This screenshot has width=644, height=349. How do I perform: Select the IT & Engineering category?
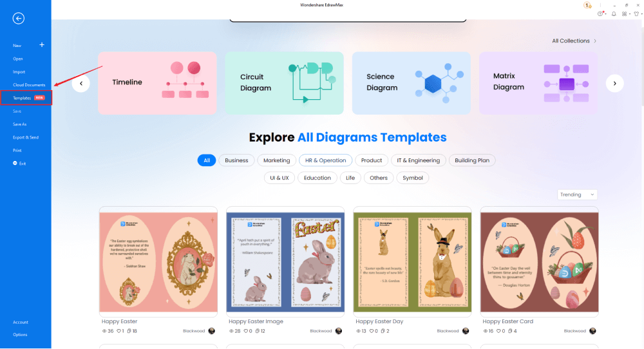click(x=418, y=160)
